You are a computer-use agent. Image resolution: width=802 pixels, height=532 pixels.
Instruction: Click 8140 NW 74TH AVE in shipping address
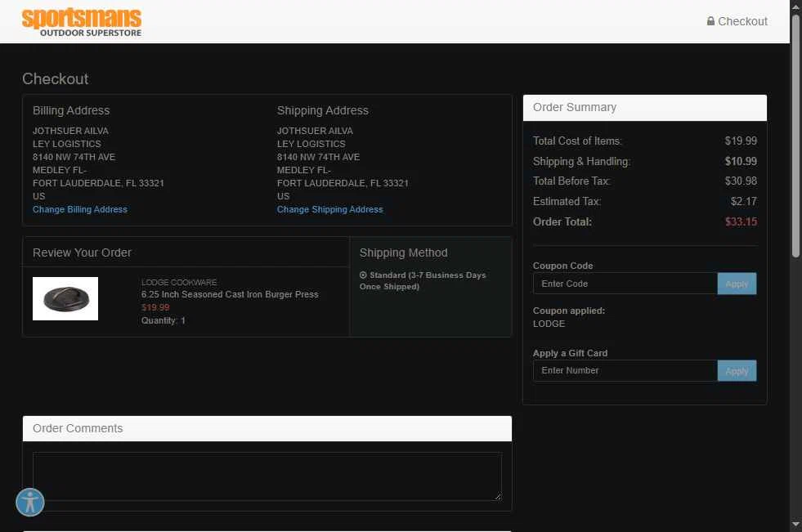318,157
